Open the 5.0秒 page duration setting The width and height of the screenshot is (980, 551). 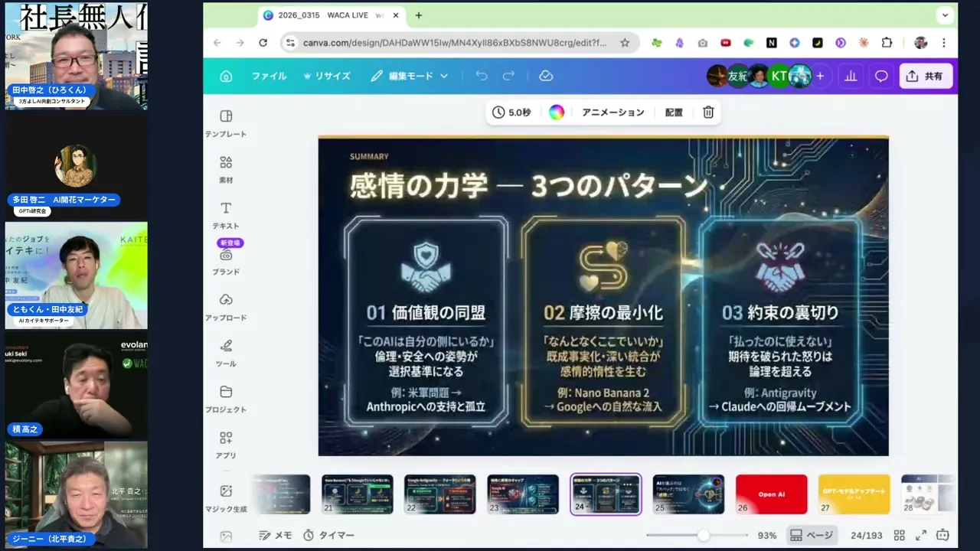coord(511,112)
